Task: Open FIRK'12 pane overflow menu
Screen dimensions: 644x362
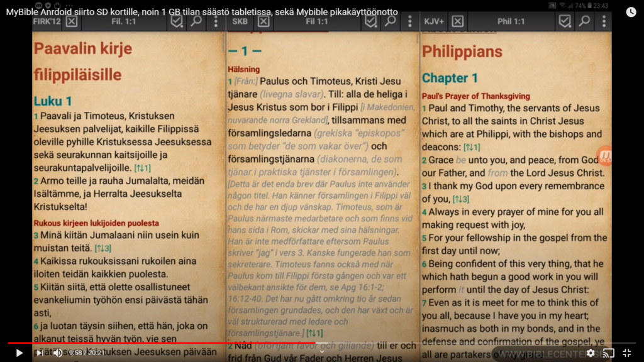Action: [216, 21]
